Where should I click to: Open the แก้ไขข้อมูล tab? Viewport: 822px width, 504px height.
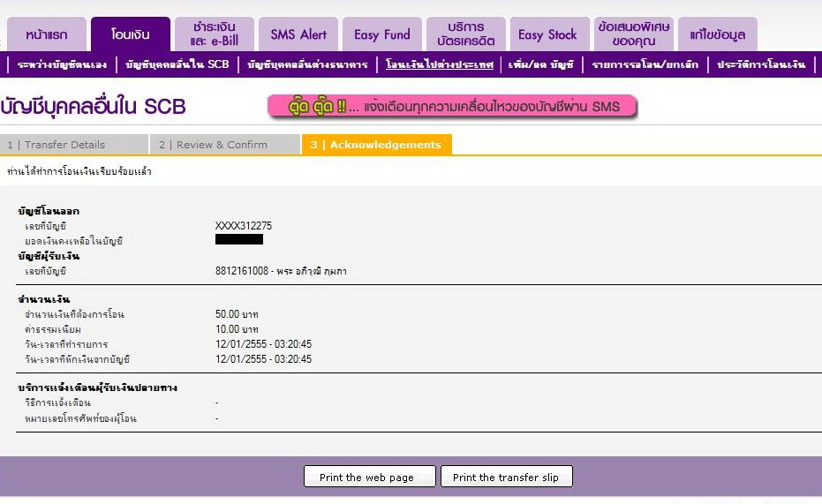718,35
